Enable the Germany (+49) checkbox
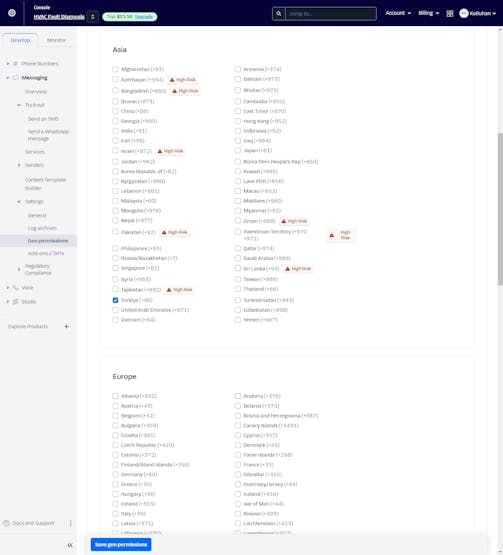The image size is (503, 555). (x=115, y=474)
